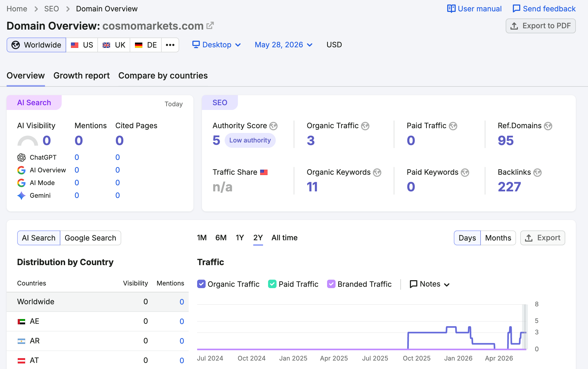Click globe icon beside Paid Keywords
Image resolution: width=588 pixels, height=369 pixels.
tap(465, 173)
